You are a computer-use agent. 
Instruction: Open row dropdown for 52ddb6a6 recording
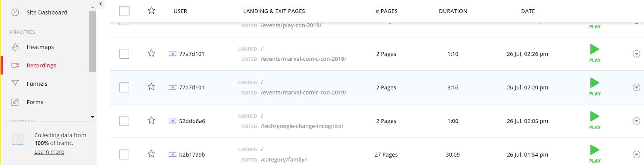click(636, 121)
